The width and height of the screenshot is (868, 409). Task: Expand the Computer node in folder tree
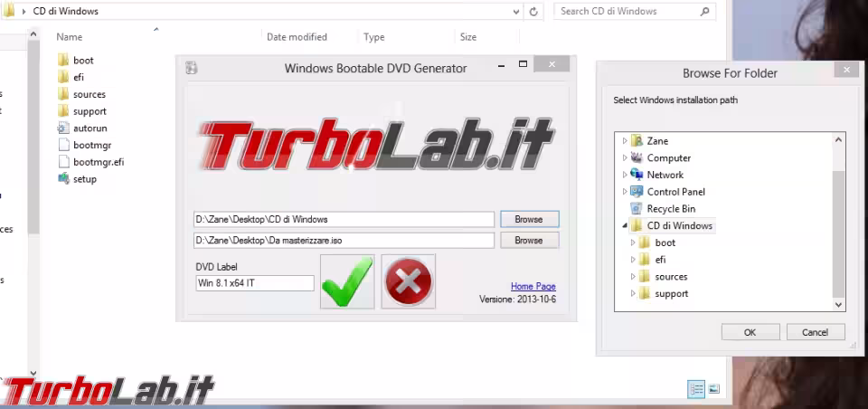pyautogui.click(x=625, y=158)
